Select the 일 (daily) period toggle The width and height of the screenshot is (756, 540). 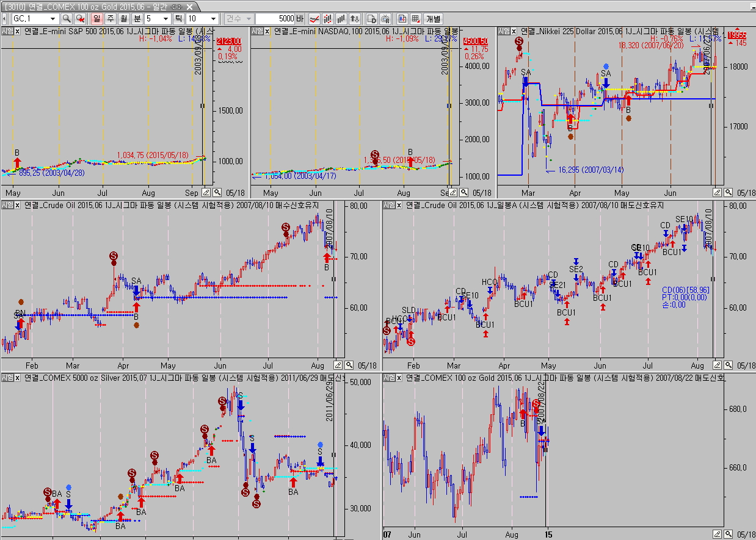[x=97, y=19]
